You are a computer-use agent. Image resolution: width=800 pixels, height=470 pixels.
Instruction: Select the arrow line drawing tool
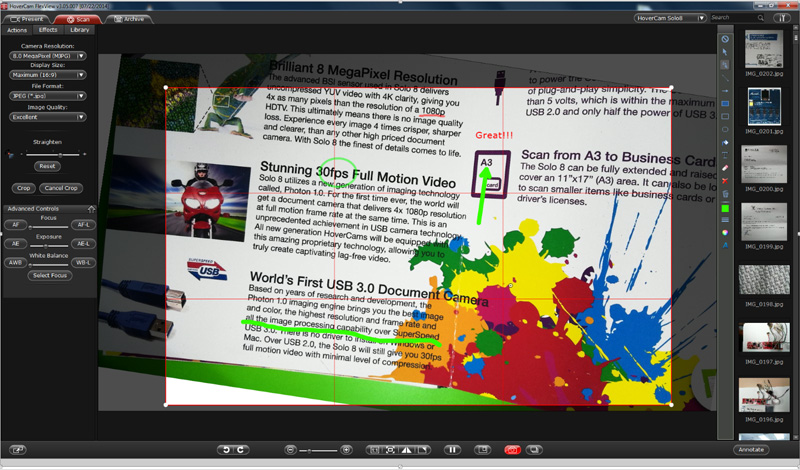[x=725, y=91]
